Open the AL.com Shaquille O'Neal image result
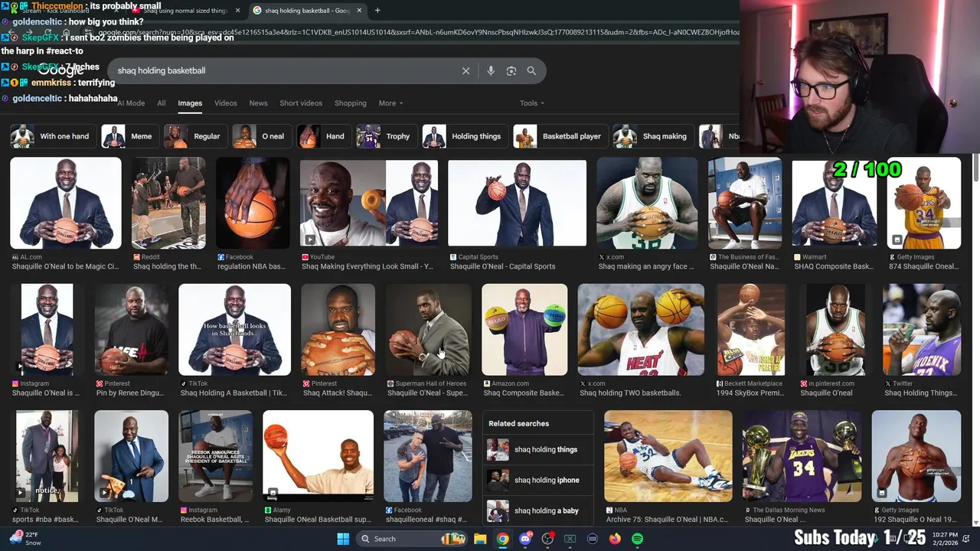The image size is (980, 551). click(x=66, y=204)
